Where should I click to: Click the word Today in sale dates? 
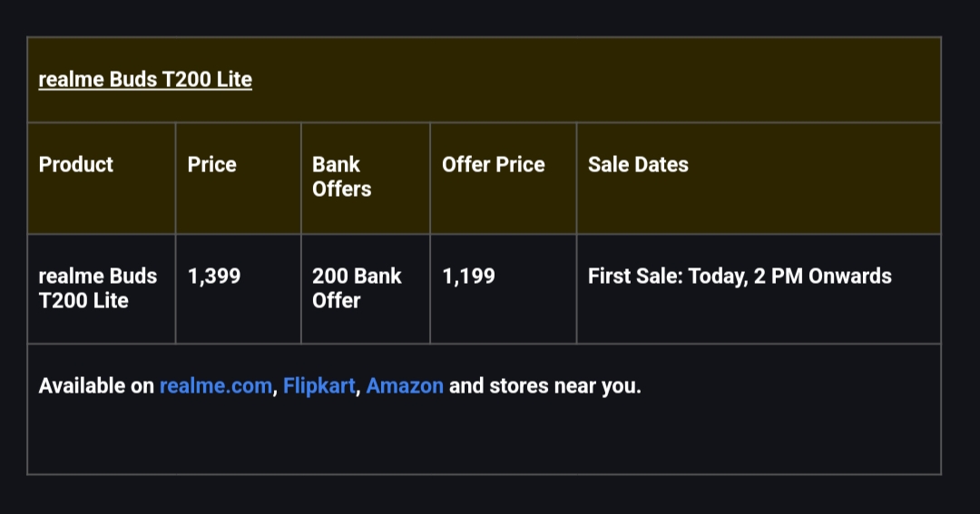pyautogui.click(x=718, y=276)
